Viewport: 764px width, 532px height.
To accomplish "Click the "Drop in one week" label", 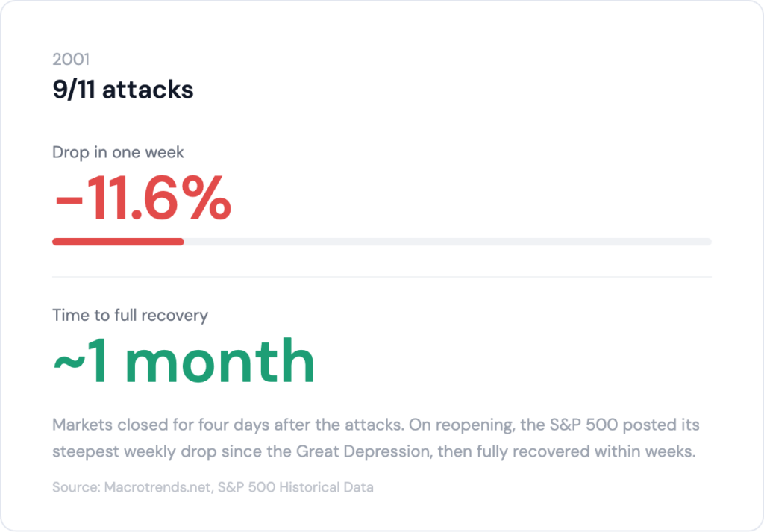I will click(118, 152).
